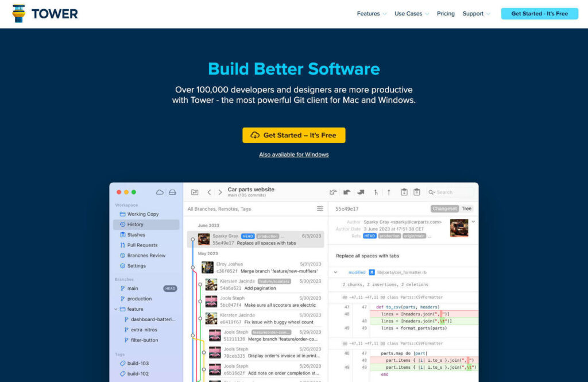Click the Push arrow toolbar icon
Image resolution: width=588 pixels, height=382 pixels.
click(x=361, y=192)
